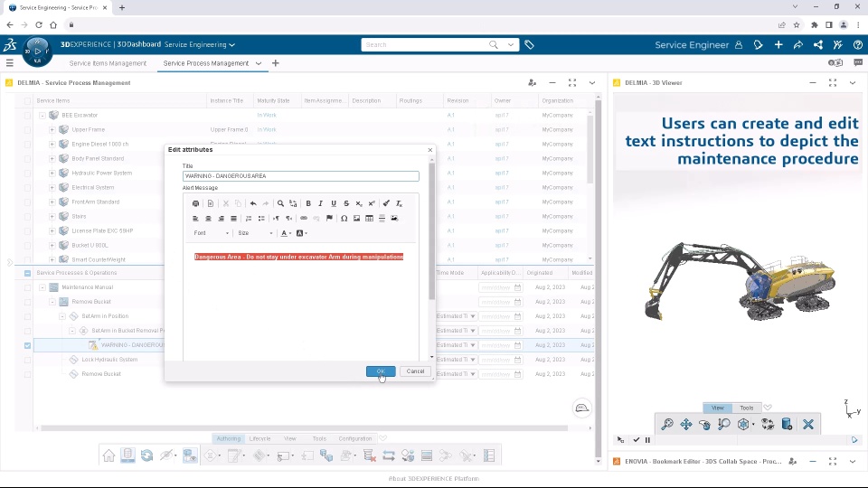Screen dimensions: 868x488
Task: Select the Zoom tool in 3D Viewer
Action: [x=723, y=425]
